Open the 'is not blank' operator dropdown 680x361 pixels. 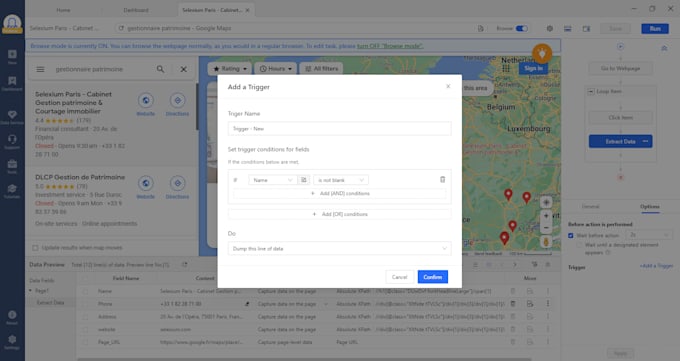(x=341, y=180)
